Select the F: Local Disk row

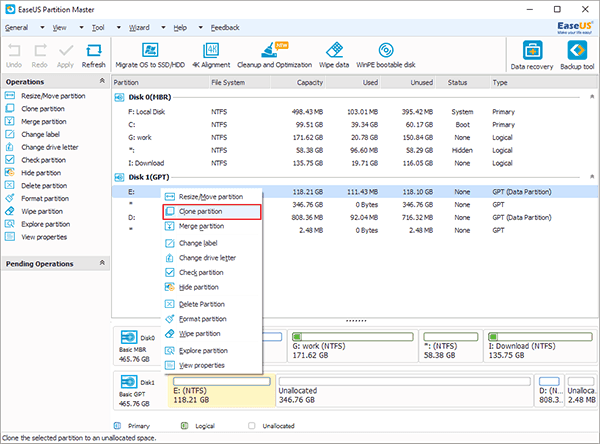(354, 112)
